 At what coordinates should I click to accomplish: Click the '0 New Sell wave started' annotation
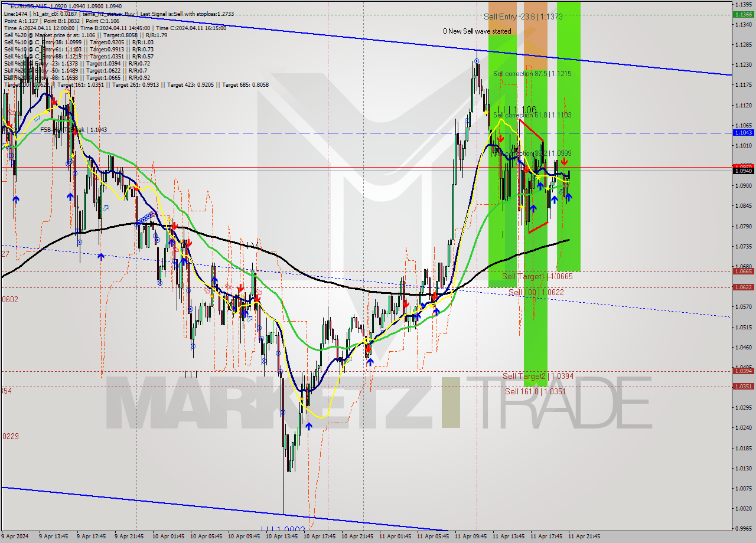point(477,31)
